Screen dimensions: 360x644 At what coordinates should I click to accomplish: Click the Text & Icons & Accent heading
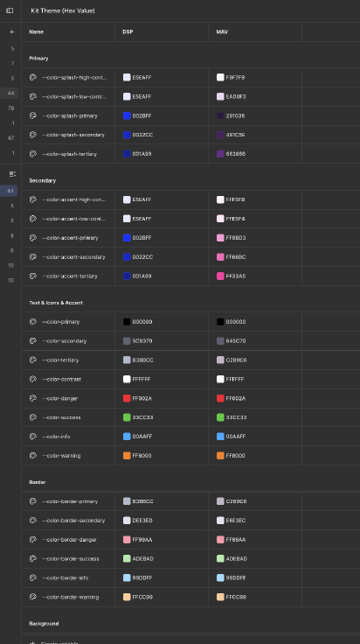[x=56, y=303]
